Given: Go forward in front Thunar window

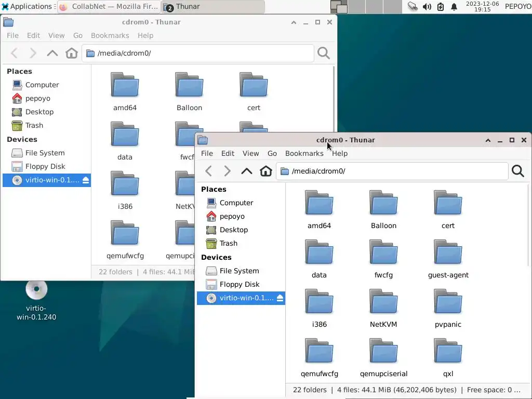Looking at the screenshot, I should point(228,171).
